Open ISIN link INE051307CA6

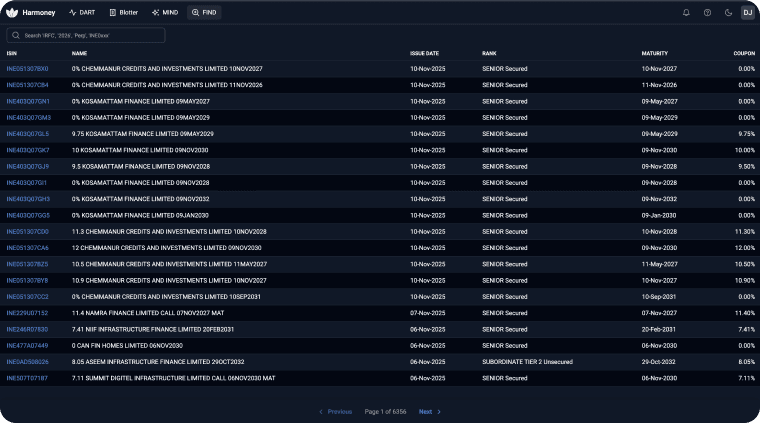pyautogui.click(x=27, y=248)
